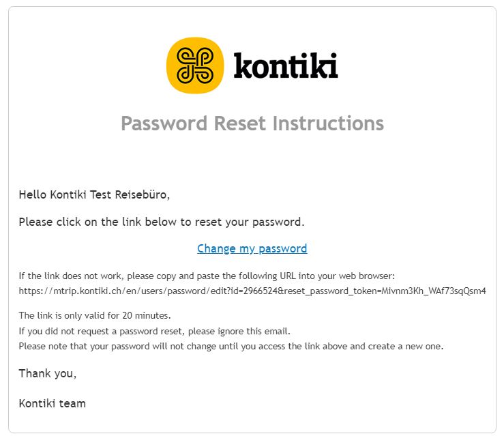Screen dimensions: 504x436
Task: Click the yellow Kontiki logo icon
Action: tap(194, 66)
